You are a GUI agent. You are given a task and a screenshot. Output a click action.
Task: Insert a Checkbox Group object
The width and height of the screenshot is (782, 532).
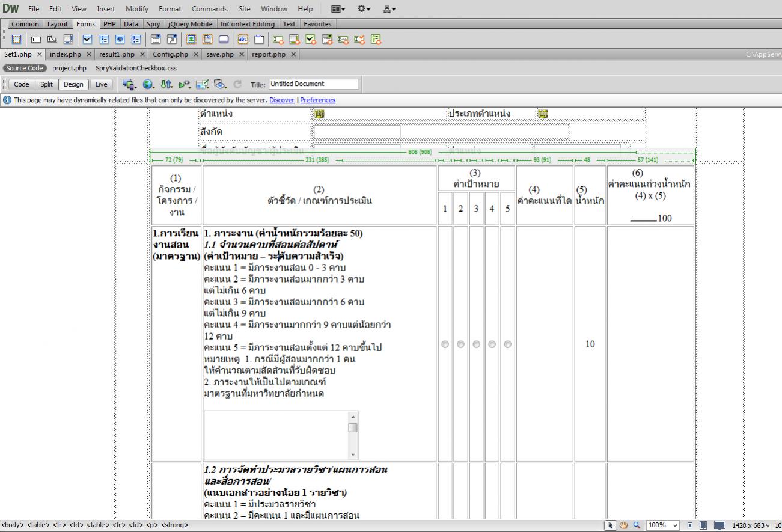click(x=103, y=39)
